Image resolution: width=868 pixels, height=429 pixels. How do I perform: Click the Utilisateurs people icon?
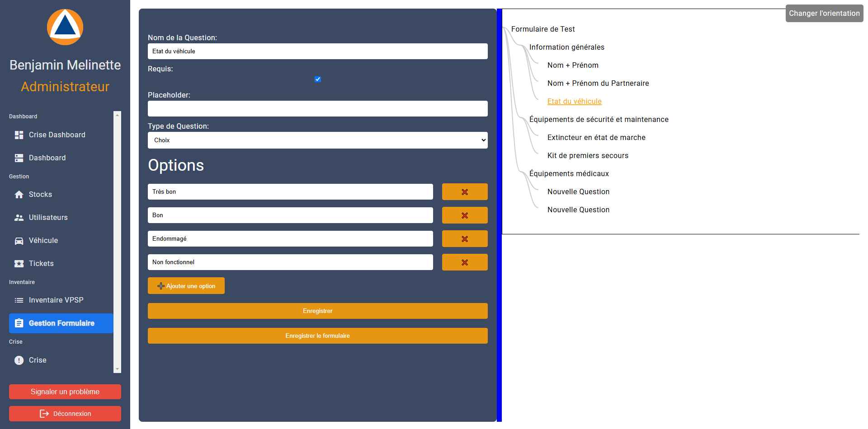[19, 218]
